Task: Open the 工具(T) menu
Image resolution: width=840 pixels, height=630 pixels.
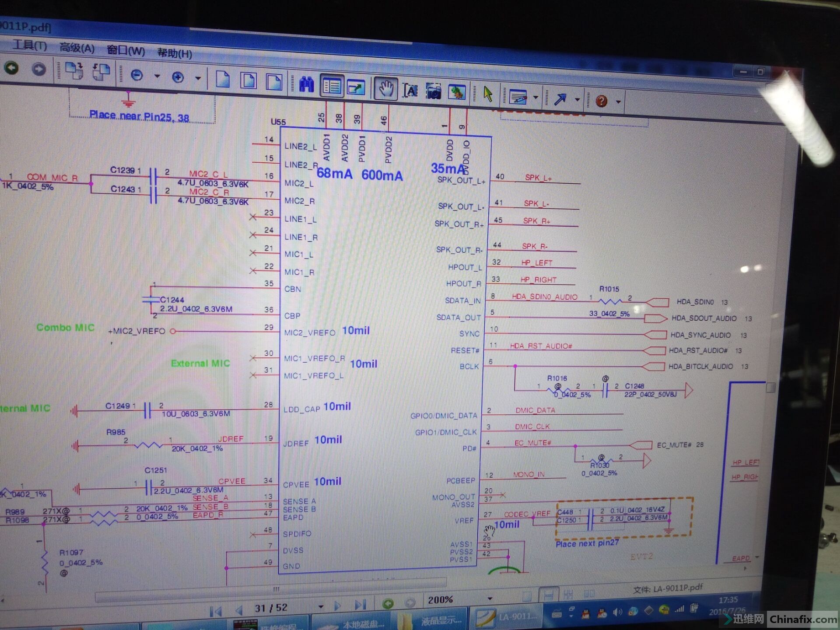Action: 30,45
